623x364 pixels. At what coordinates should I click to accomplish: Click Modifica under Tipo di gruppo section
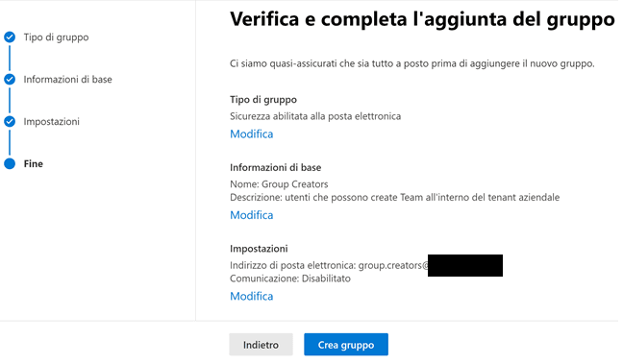click(252, 134)
